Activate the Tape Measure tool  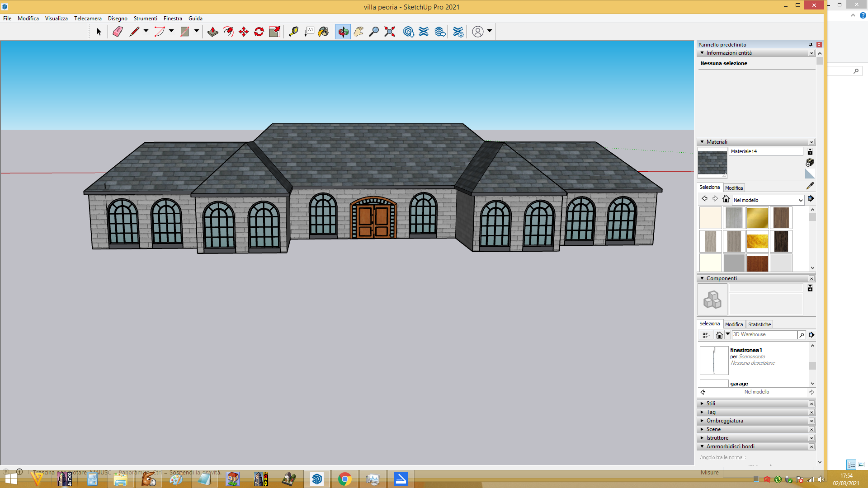[293, 32]
